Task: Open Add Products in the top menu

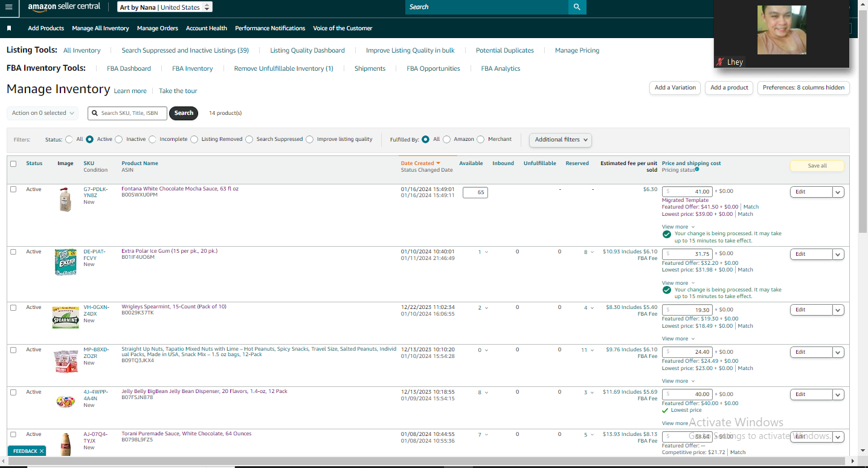Action: coord(46,28)
